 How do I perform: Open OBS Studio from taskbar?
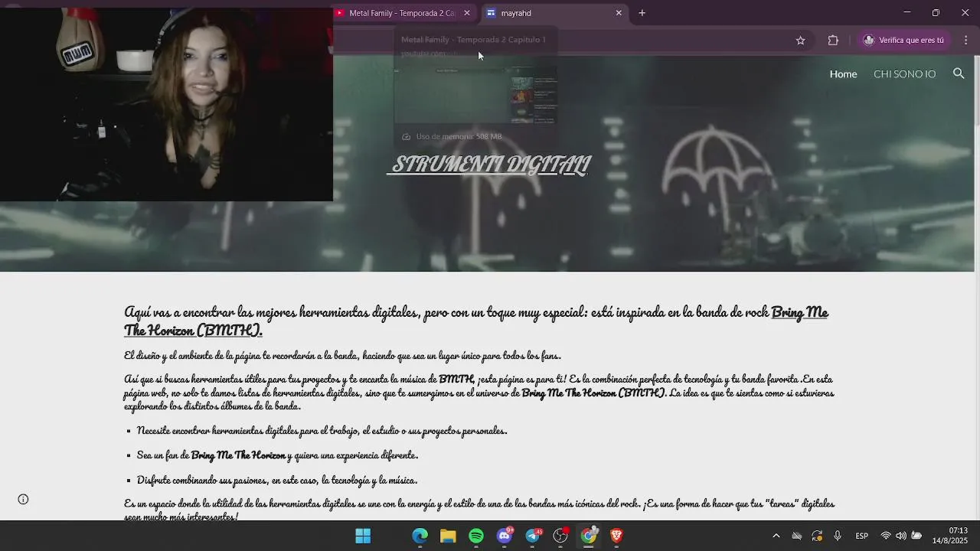pos(560,536)
